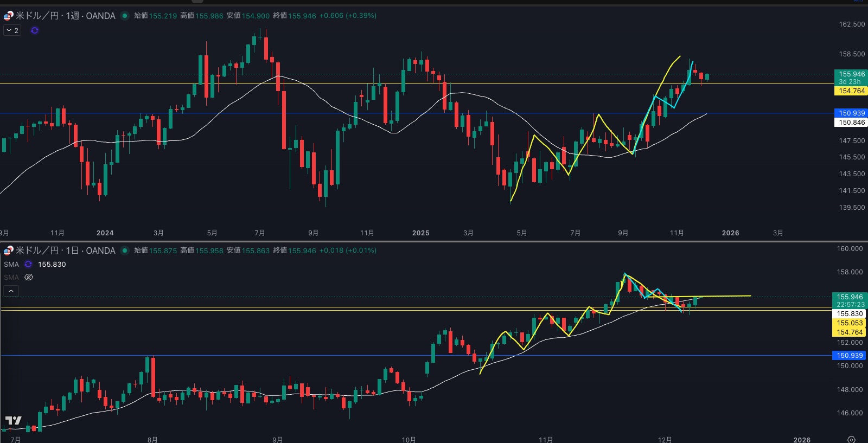
Task: Click the blue 150.939 price label on weekly axis
Action: coord(851,113)
